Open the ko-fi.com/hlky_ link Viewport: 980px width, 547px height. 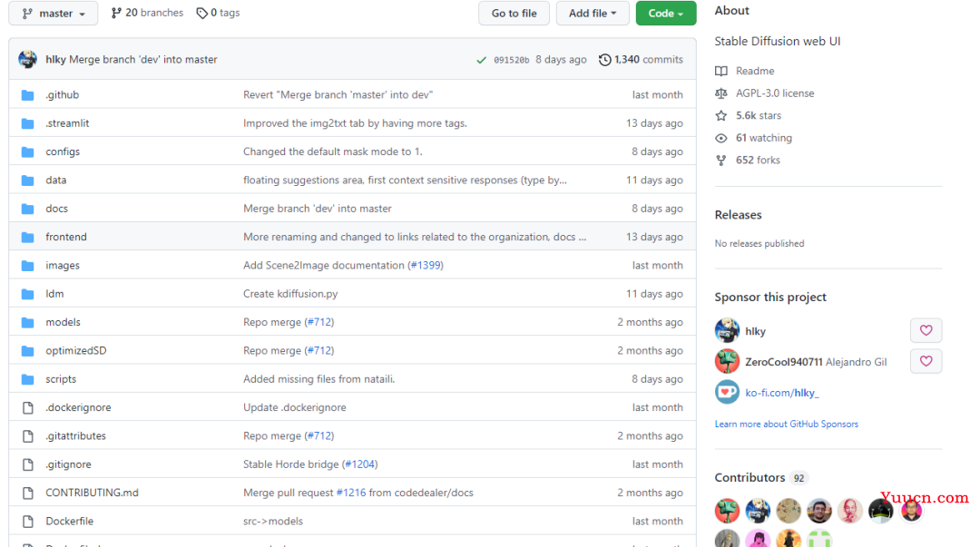click(x=782, y=393)
